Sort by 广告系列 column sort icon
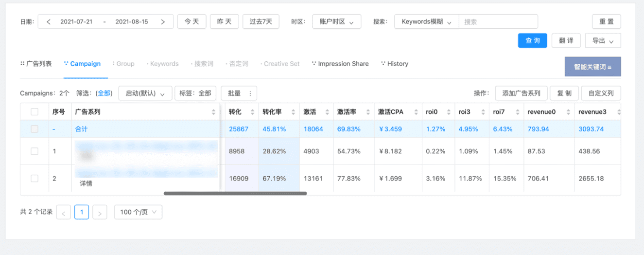This screenshot has height=255, width=644. click(213, 112)
